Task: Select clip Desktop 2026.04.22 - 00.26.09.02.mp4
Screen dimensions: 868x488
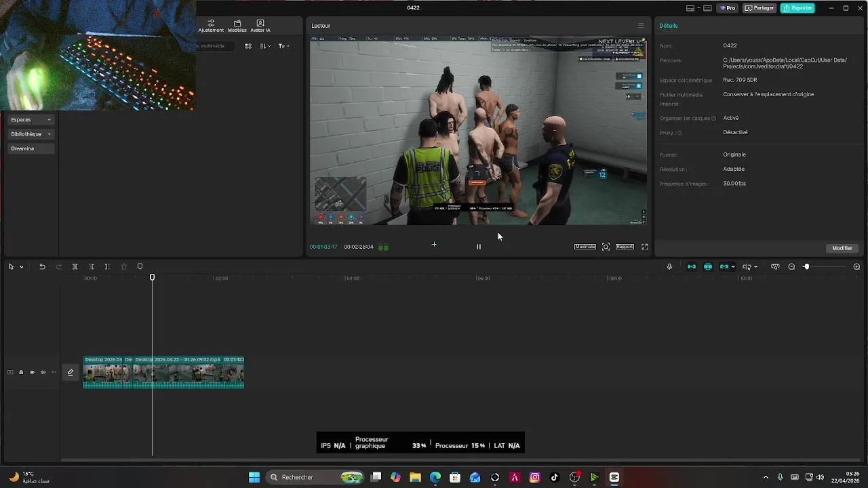Action: tap(189, 373)
